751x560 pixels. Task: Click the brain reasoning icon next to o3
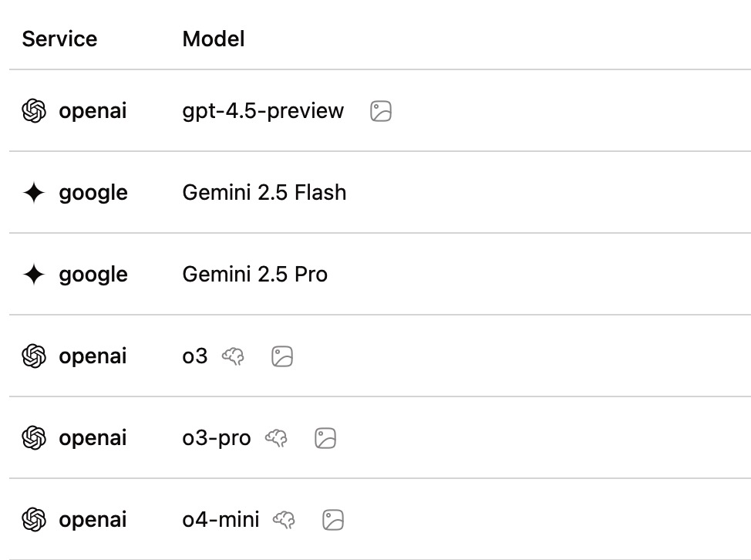click(x=233, y=356)
